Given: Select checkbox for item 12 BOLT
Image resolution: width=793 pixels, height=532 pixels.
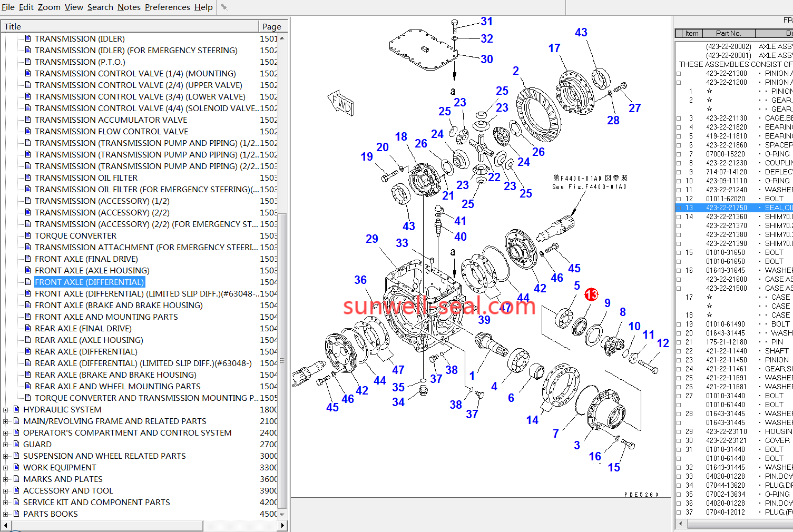Looking at the screenshot, I should (679, 199).
